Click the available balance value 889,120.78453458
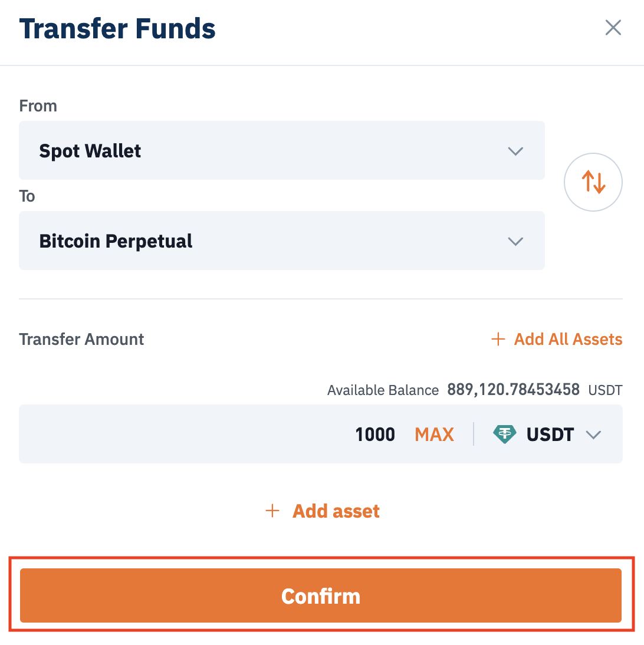 (514, 389)
